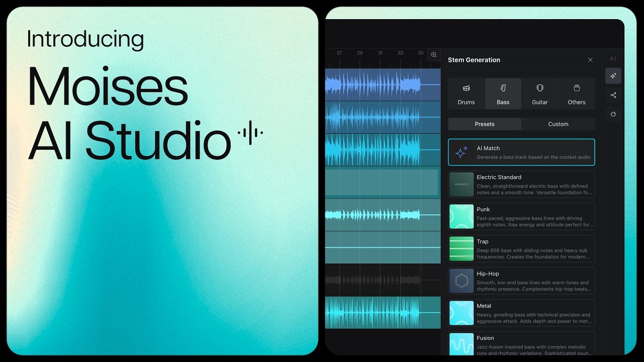Click the share/routing icon in the right sidebar
The width and height of the screenshot is (644, 362).
coord(613,95)
